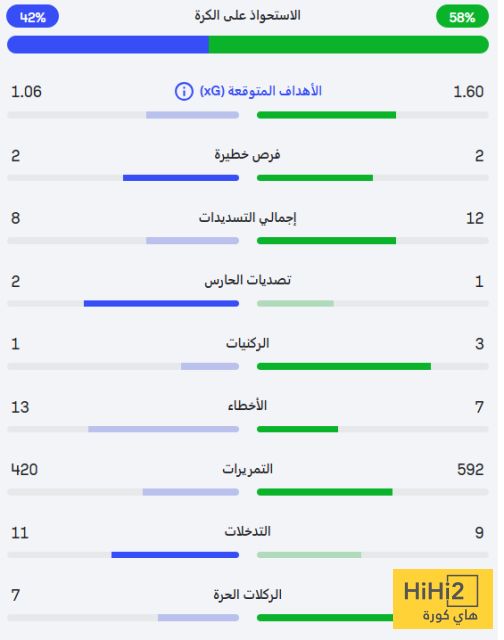Click green segment of possession bar

(x=349, y=44)
